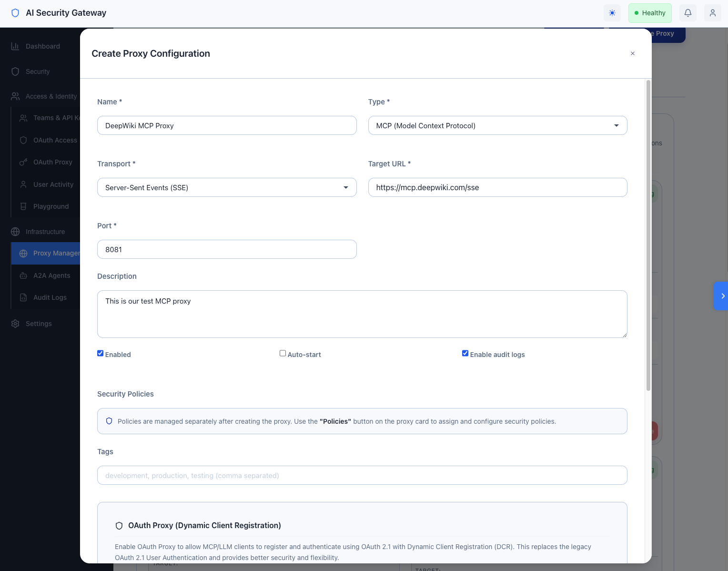Disable the Enable audit logs checkbox
Screen dimensions: 728x571
[x=465, y=353]
